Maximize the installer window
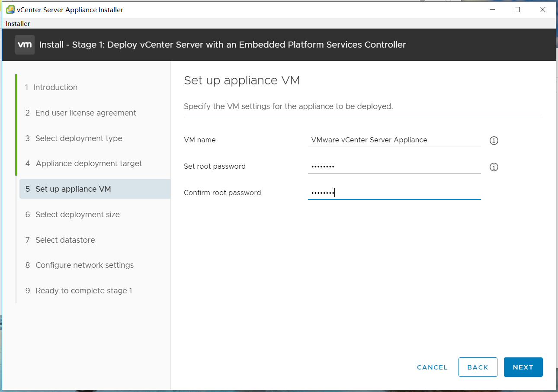Screen dimensions: 558x392 (517, 10)
